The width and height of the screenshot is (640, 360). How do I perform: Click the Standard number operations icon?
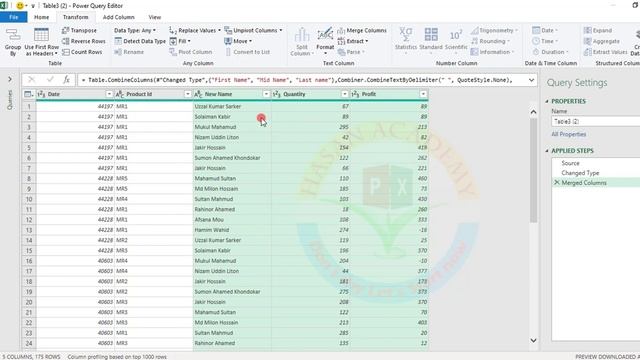tap(431, 35)
